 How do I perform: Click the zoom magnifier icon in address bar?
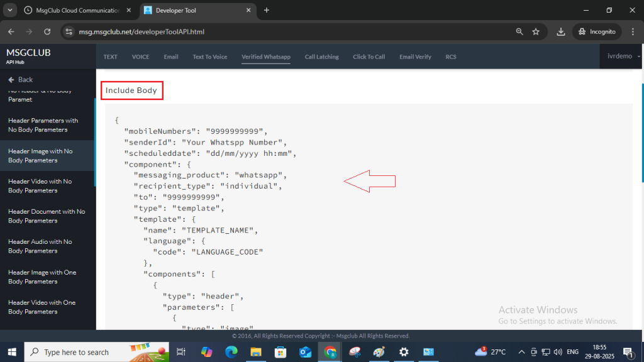(519, 31)
